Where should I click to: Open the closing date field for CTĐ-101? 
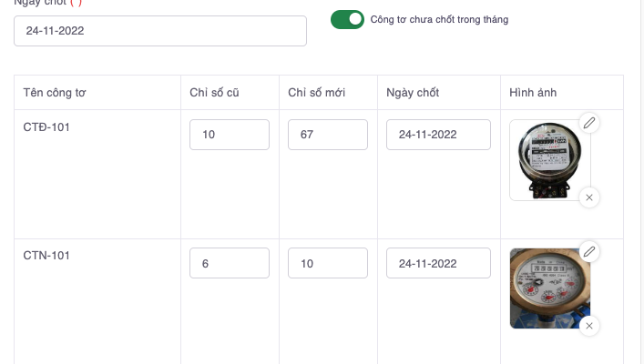point(438,135)
